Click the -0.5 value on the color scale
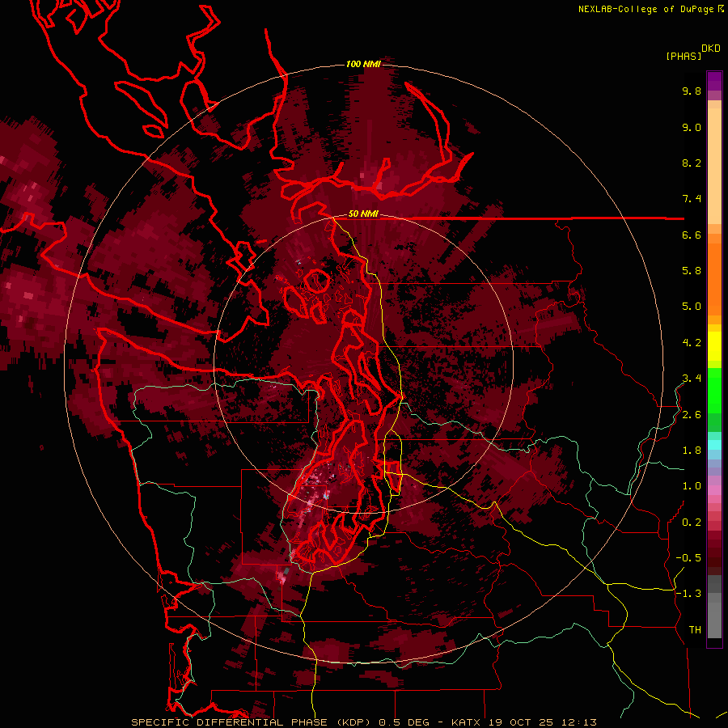The height and width of the screenshot is (728, 728). tap(688, 558)
